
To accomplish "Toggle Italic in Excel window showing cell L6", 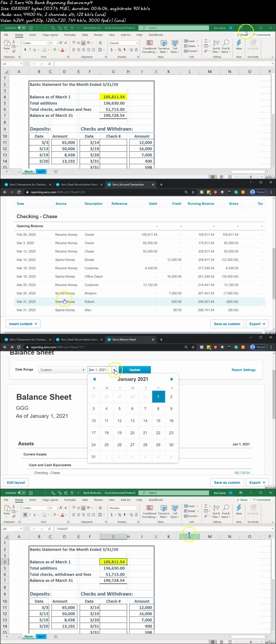I will click(30, 50).
